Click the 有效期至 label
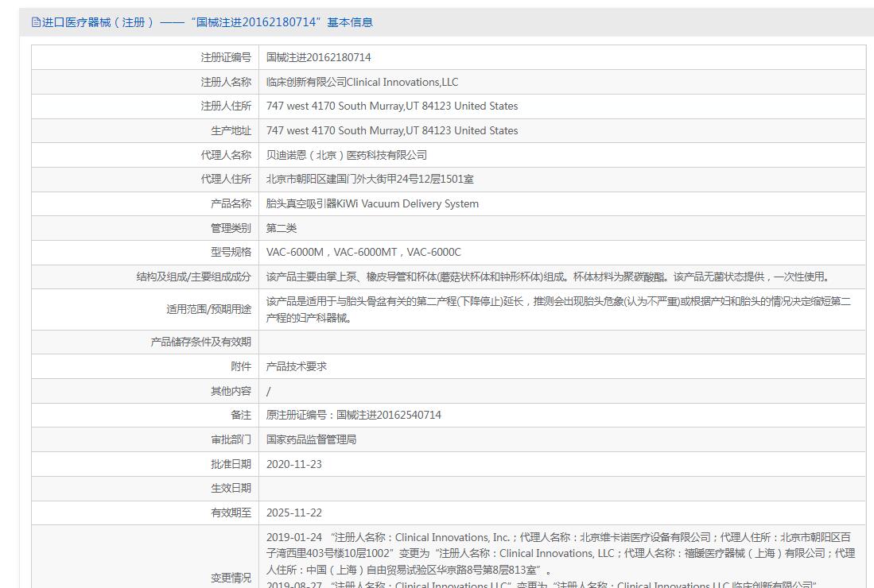This screenshot has height=588, width=874. 231,513
